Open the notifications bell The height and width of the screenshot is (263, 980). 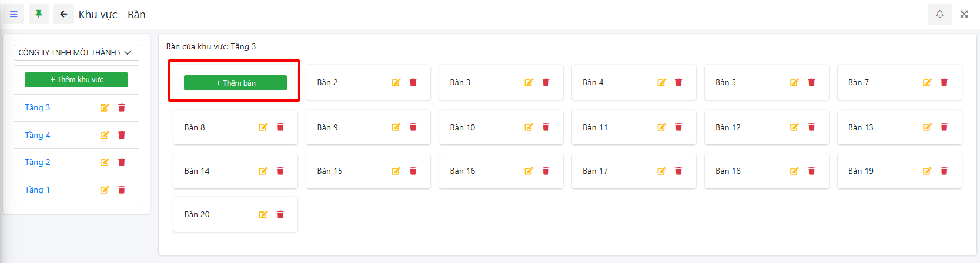coord(939,14)
